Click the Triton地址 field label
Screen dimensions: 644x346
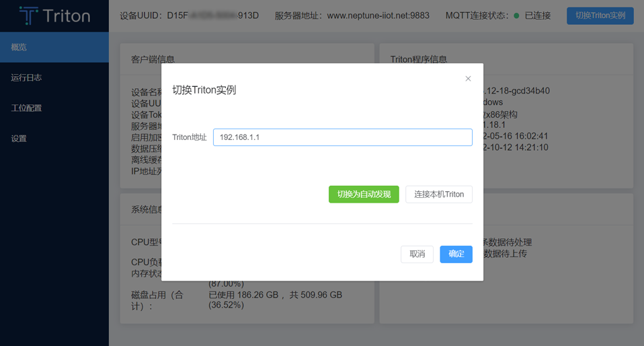pyautogui.click(x=190, y=137)
